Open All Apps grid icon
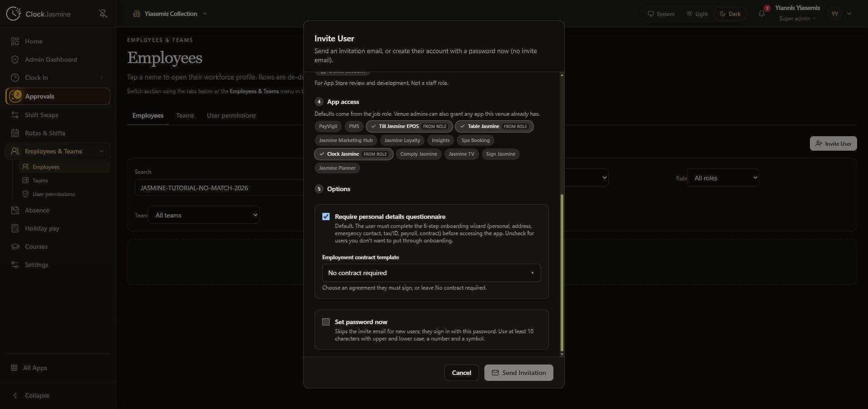Image resolution: width=868 pixels, height=409 pixels. (x=14, y=368)
